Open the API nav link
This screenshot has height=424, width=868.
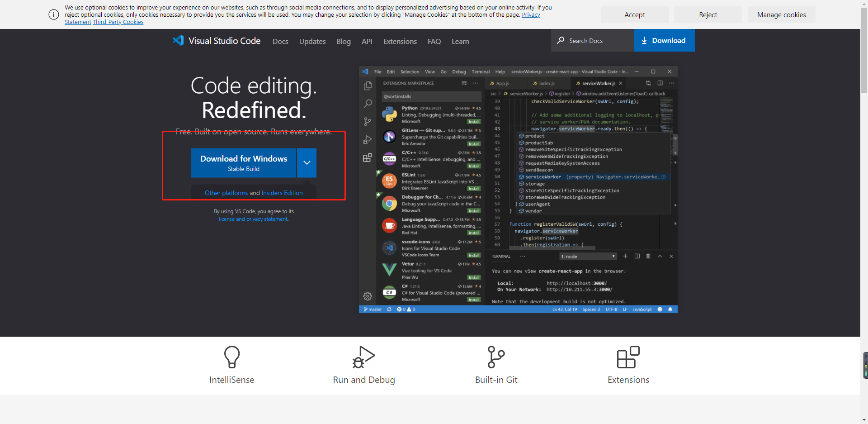coord(367,41)
